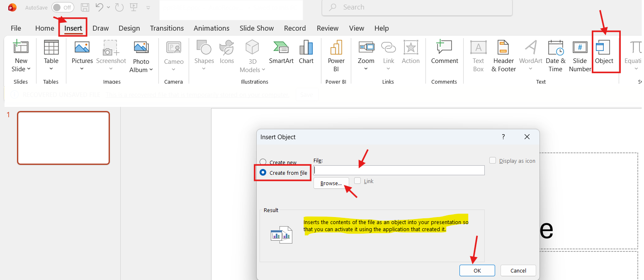Toggle the AutoSave switch
This screenshot has width=644, height=280.
(63, 7)
